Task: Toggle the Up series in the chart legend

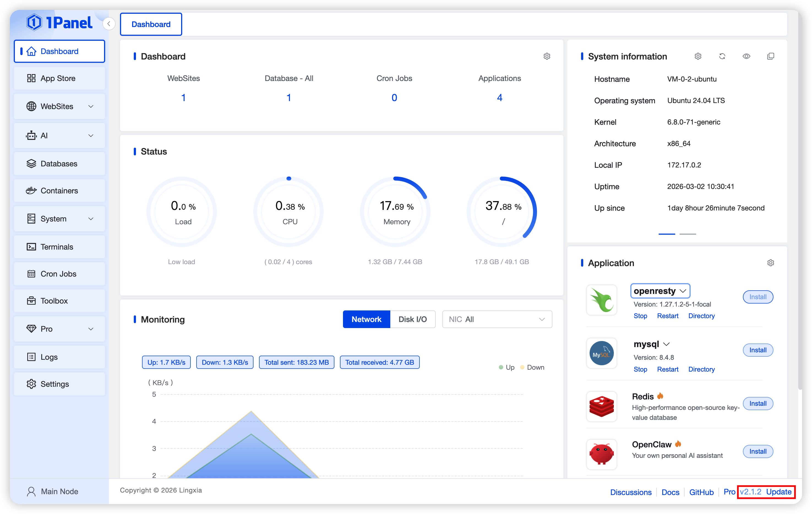Action: pyautogui.click(x=506, y=367)
